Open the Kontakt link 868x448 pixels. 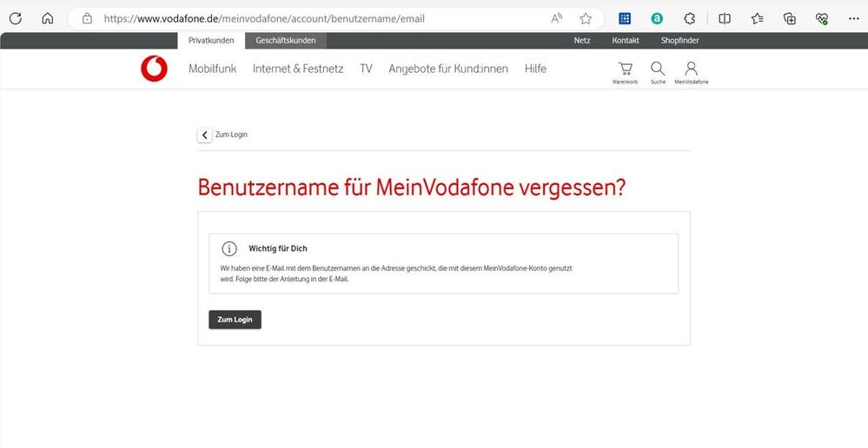click(x=626, y=41)
